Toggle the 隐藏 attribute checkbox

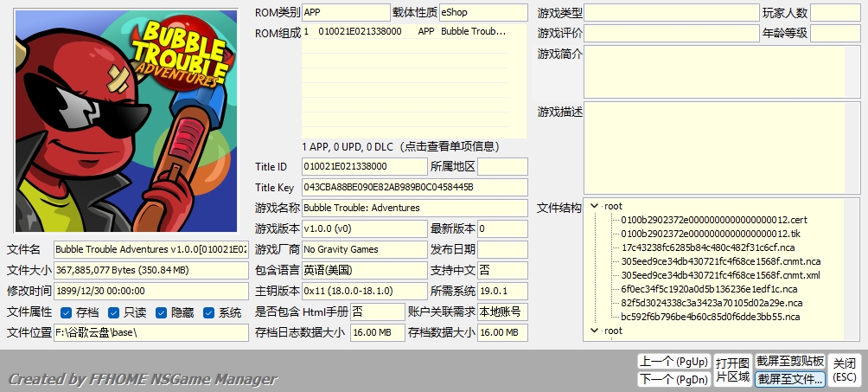tap(162, 312)
